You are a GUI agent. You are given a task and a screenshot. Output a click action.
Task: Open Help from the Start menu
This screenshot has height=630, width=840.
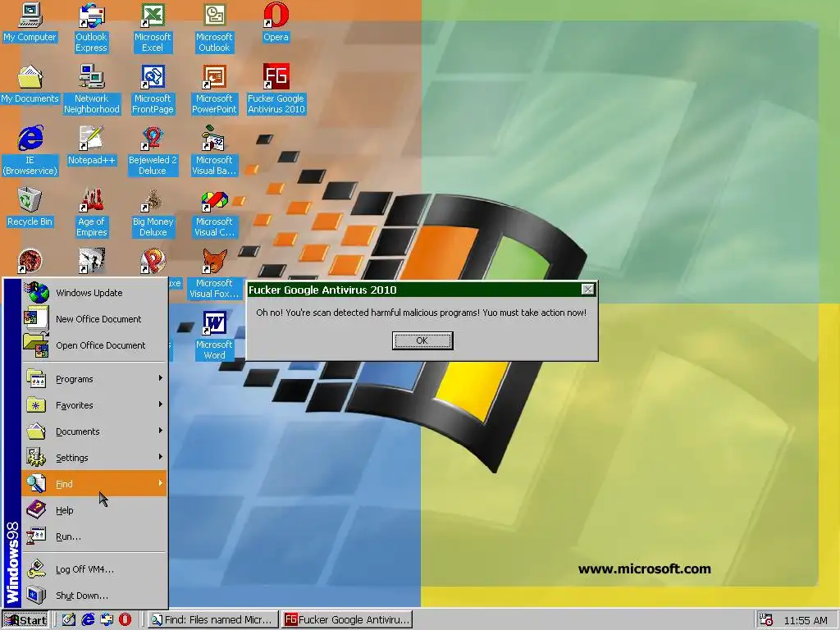[94, 510]
